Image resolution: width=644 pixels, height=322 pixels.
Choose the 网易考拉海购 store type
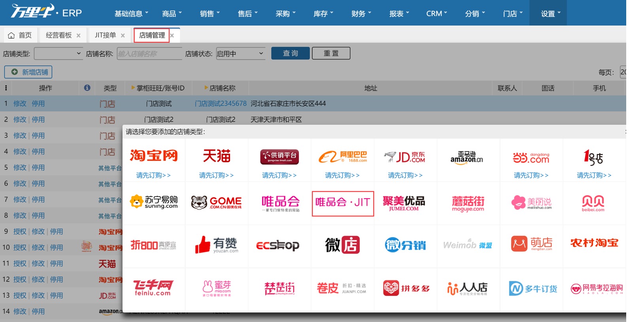tap(597, 289)
